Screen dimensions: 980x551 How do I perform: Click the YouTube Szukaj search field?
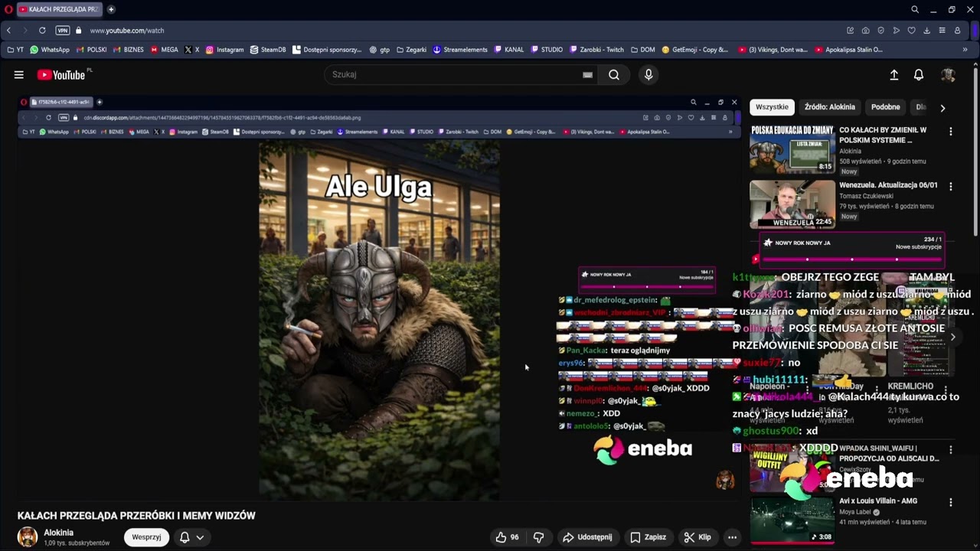(x=459, y=75)
